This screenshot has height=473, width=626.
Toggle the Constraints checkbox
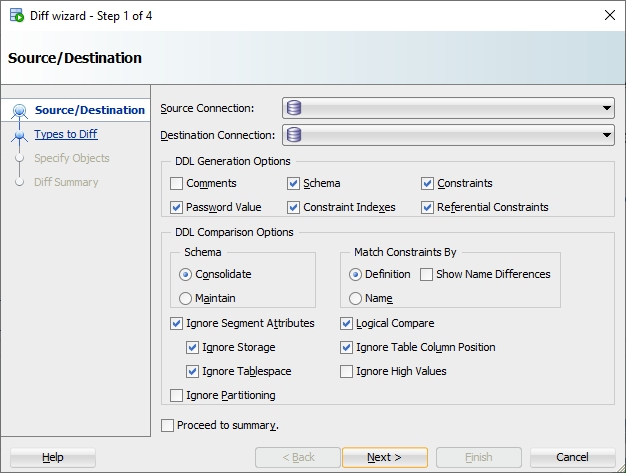tap(427, 183)
